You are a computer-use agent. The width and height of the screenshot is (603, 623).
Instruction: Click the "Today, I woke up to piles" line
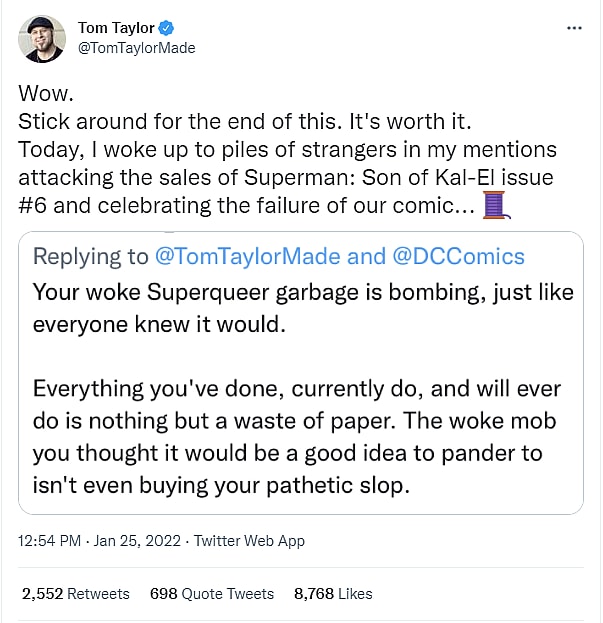[287, 150]
